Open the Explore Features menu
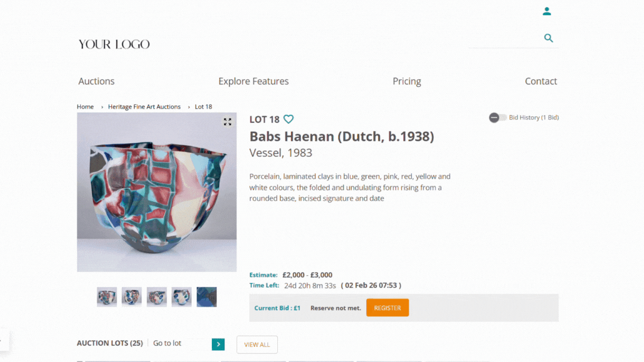This screenshot has height=362, width=644. point(253,81)
